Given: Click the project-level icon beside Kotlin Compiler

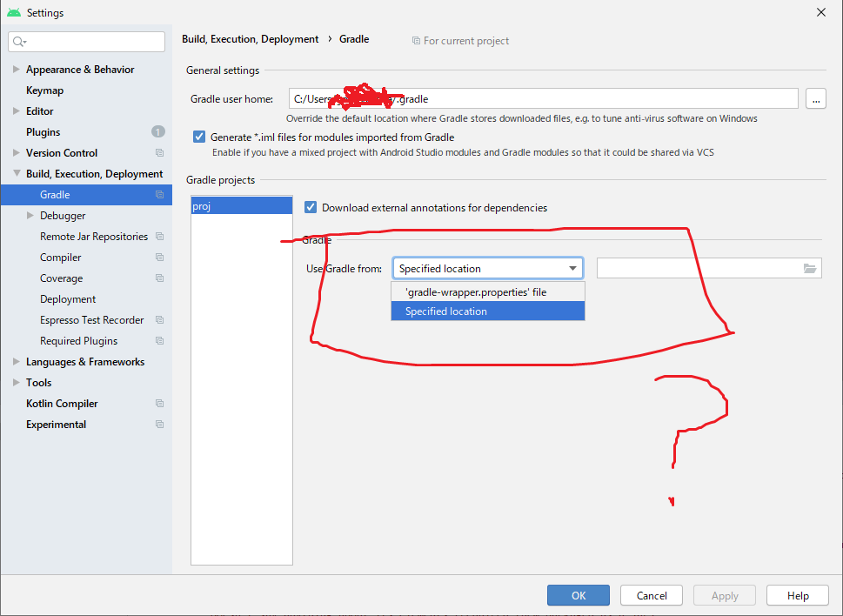Looking at the screenshot, I should pyautogui.click(x=159, y=404).
